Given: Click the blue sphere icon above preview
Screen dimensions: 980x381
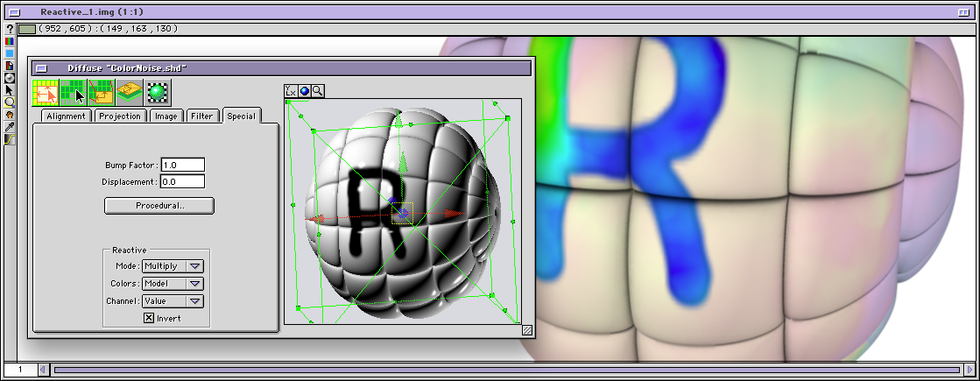Looking at the screenshot, I should point(305,90).
